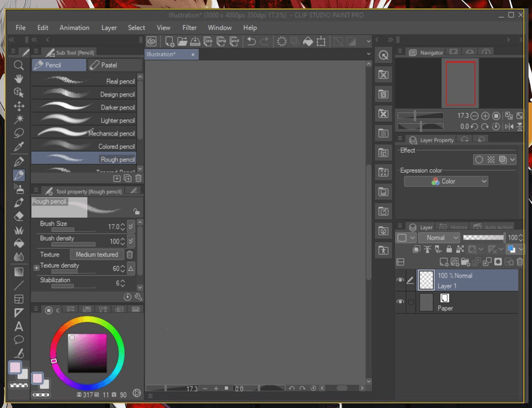Click the Layer 1 thumbnail
The image size is (532, 408).
tap(426, 280)
